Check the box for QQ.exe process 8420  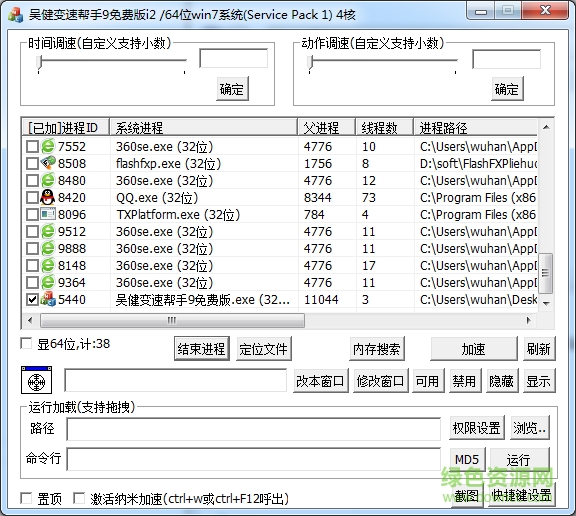pyautogui.click(x=32, y=198)
